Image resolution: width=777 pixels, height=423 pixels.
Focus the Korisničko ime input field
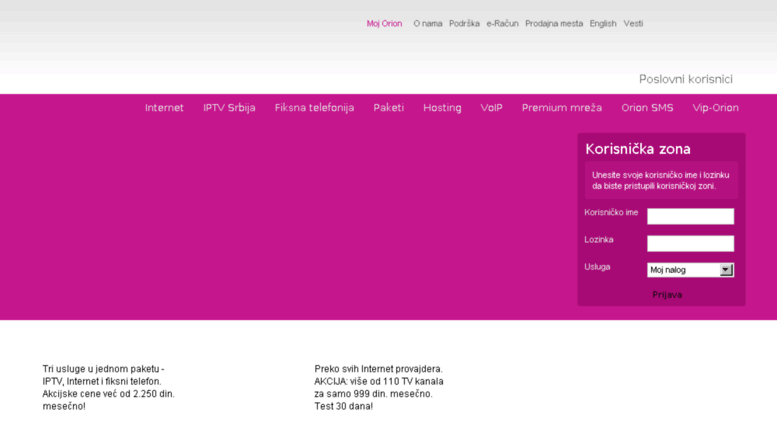coord(690,216)
